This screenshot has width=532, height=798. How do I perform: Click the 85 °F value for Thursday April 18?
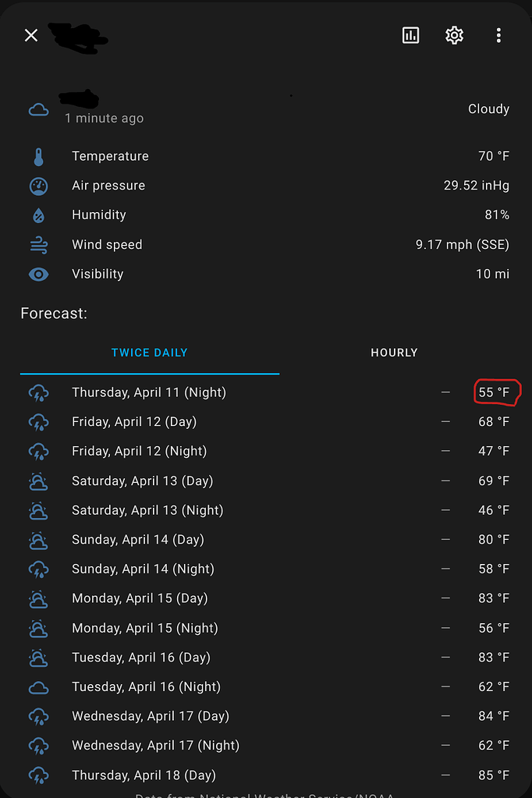point(494,775)
